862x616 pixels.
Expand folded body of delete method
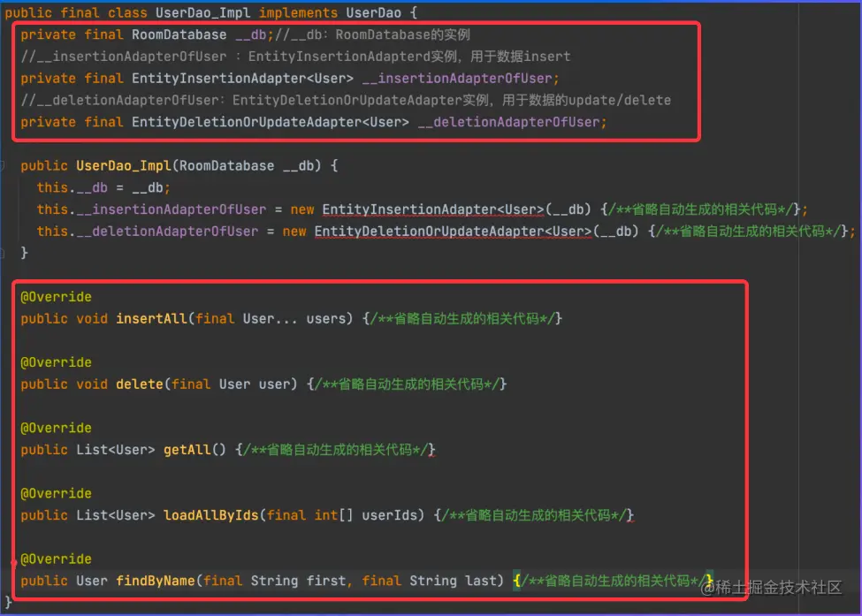click(407, 384)
